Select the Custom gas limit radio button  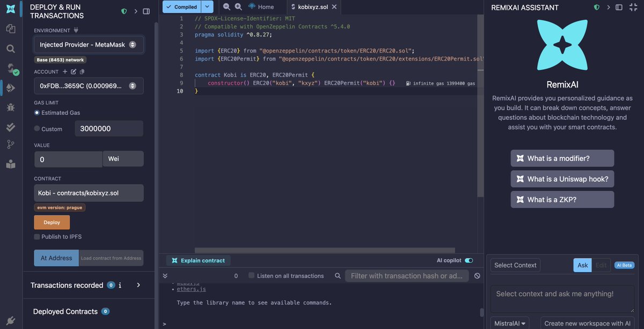[37, 129]
